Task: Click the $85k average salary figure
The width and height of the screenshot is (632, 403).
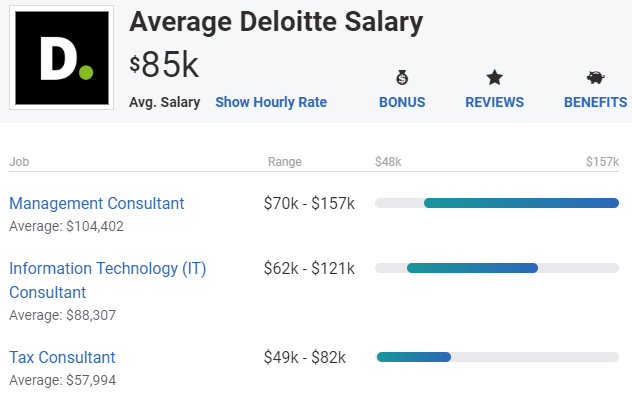Action: click(165, 65)
